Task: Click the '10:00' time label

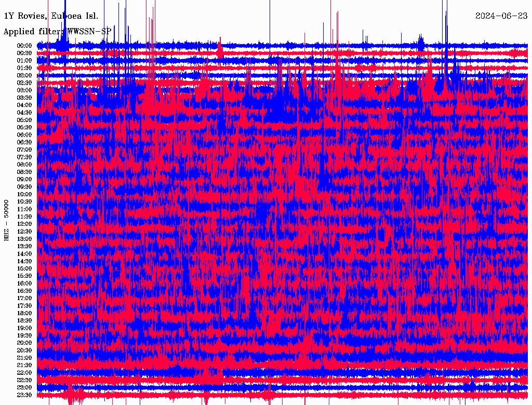Action: [x=24, y=194]
